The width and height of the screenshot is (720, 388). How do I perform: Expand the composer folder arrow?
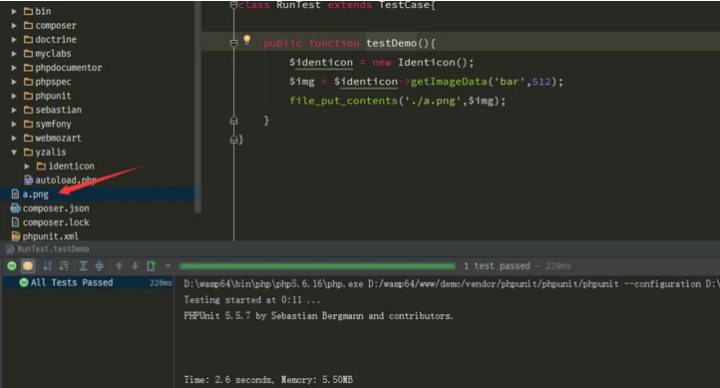(14, 25)
